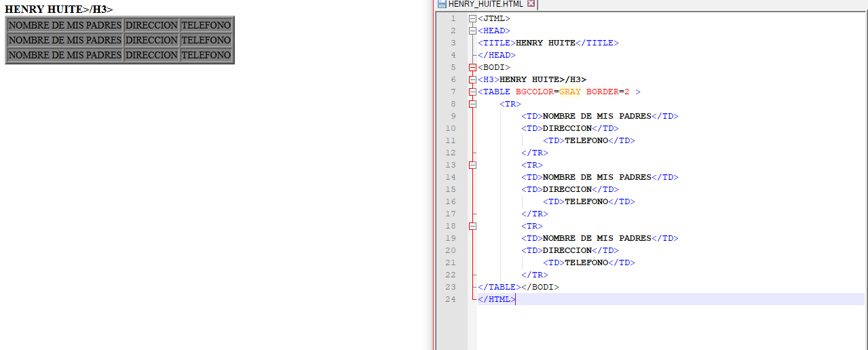This screenshot has height=350, width=868.
Task: Click the DIRECCION code on line 20
Action: (x=570, y=250)
